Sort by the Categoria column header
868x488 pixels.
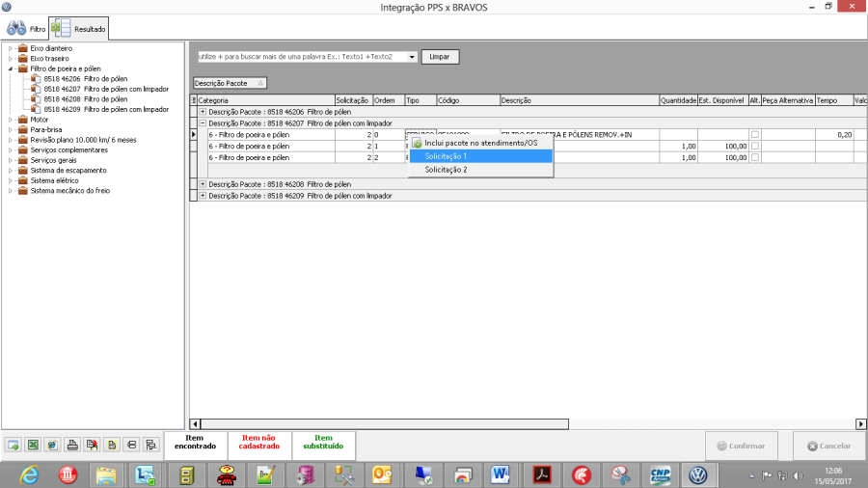click(x=266, y=100)
